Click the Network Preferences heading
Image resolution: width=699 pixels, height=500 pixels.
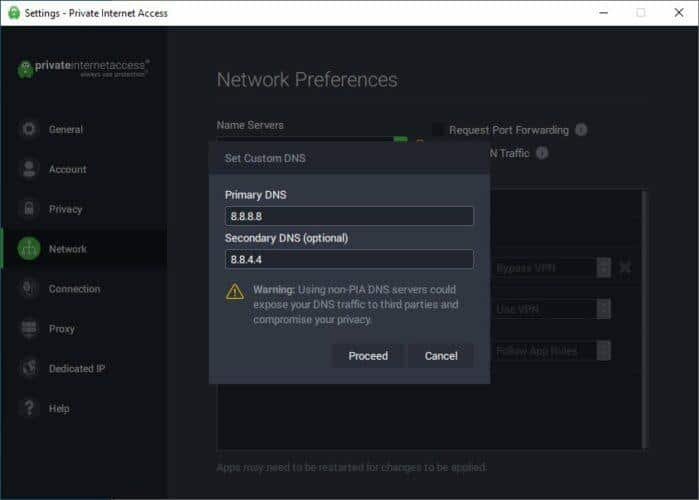pyautogui.click(x=307, y=80)
